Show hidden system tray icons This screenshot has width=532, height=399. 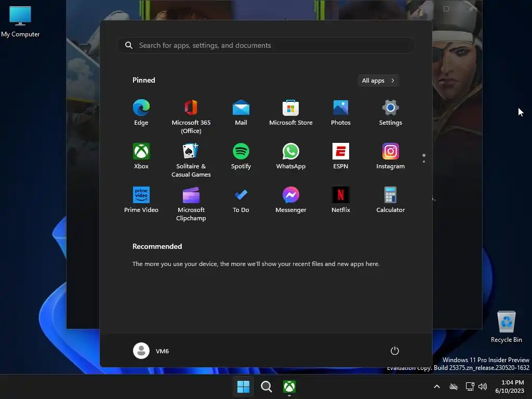point(437,387)
